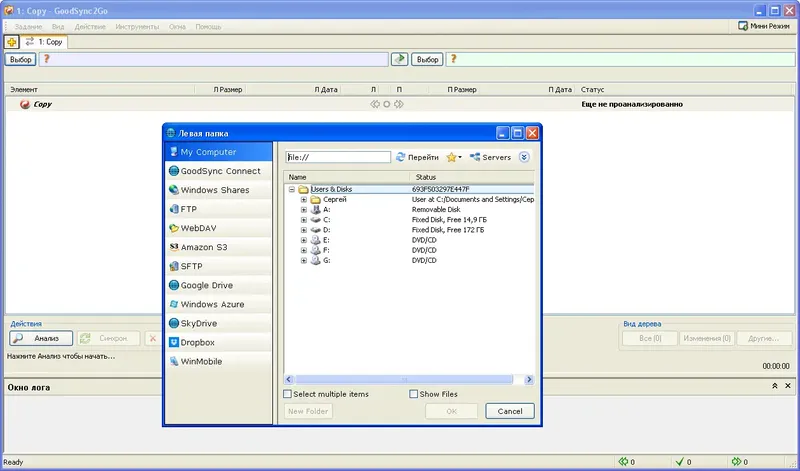Select the SFTP connection type

point(218,266)
